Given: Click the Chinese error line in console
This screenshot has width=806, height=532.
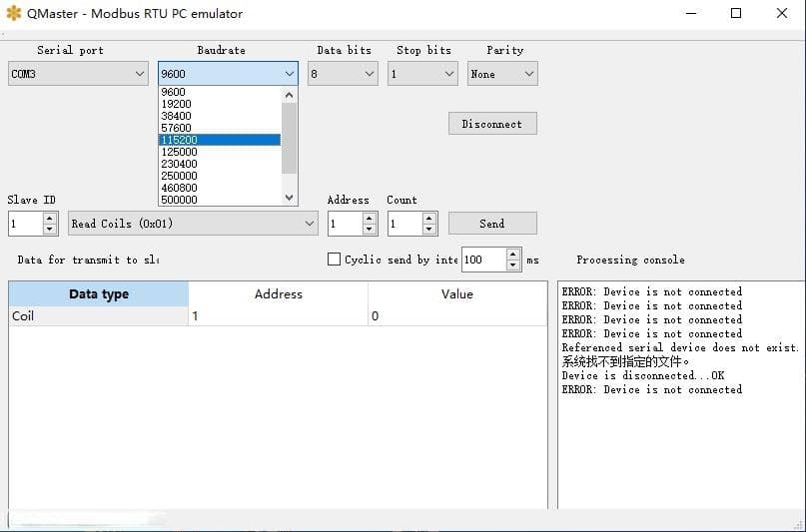Looking at the screenshot, I should (x=625, y=361).
